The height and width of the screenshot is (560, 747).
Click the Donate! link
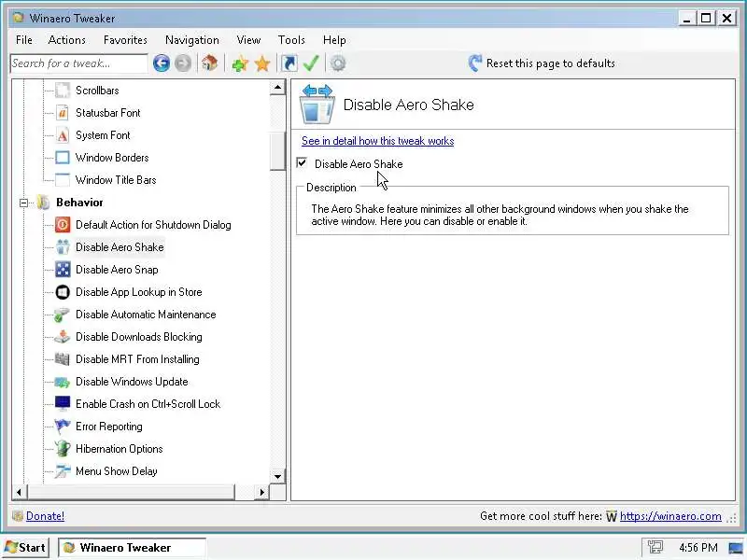click(x=45, y=516)
